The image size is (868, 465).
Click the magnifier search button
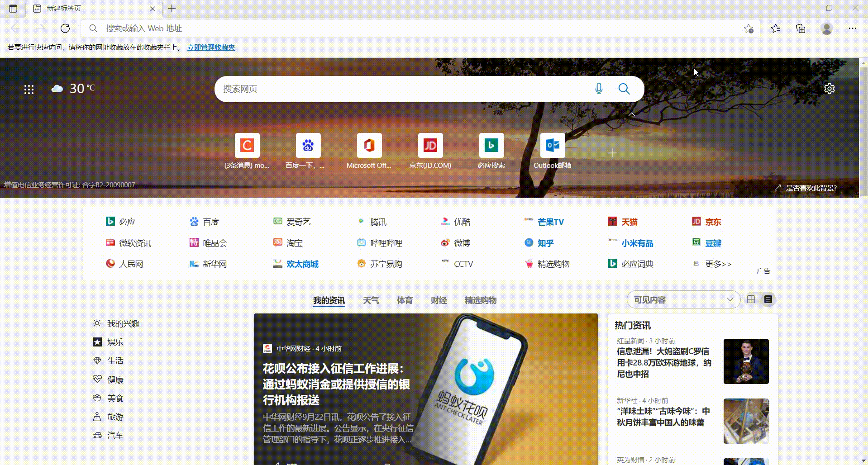[x=624, y=89]
